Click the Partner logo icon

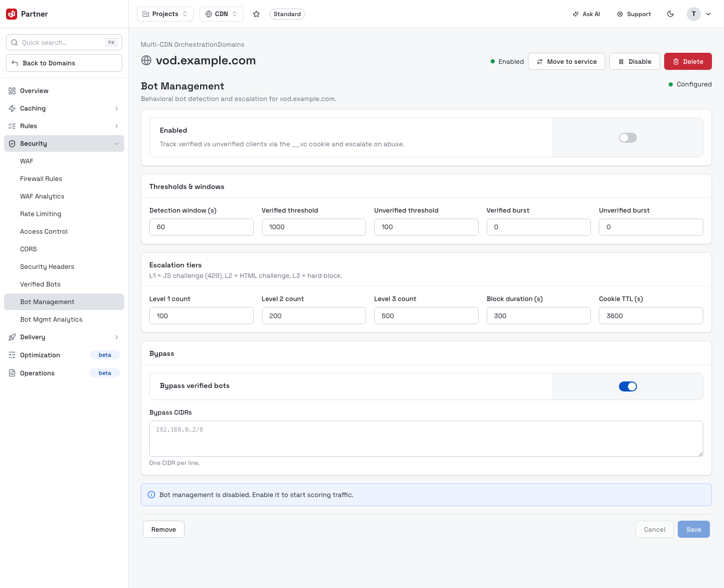pyautogui.click(x=12, y=14)
